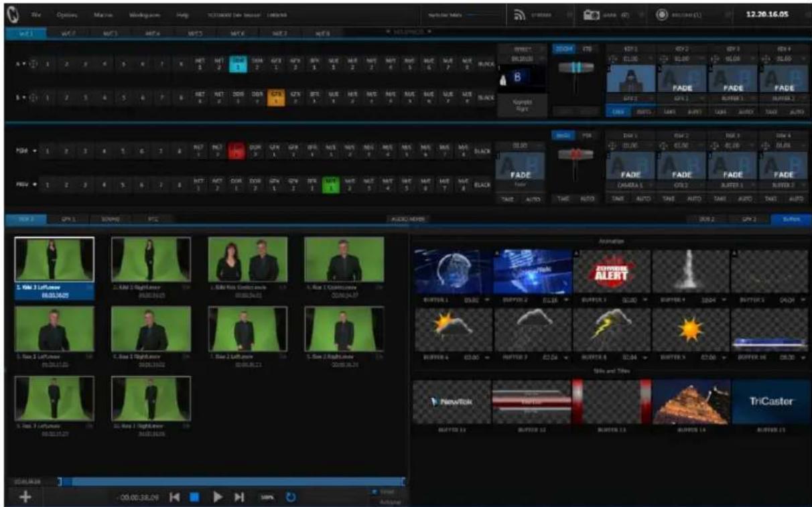Select the TriCaster logo buffer 15

click(770, 402)
